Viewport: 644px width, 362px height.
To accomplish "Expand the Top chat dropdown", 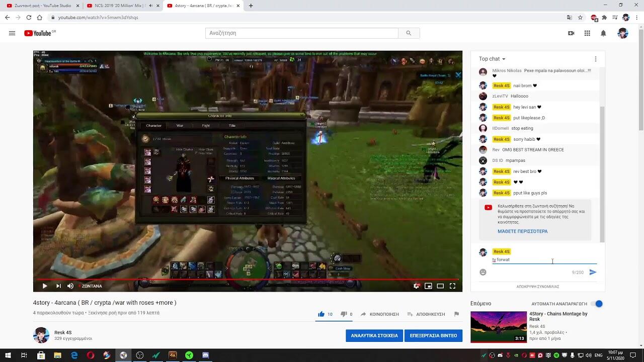I will [492, 59].
